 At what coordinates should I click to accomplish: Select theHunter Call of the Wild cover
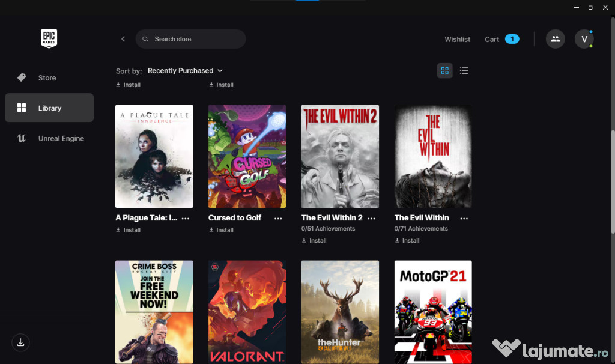[340, 312]
